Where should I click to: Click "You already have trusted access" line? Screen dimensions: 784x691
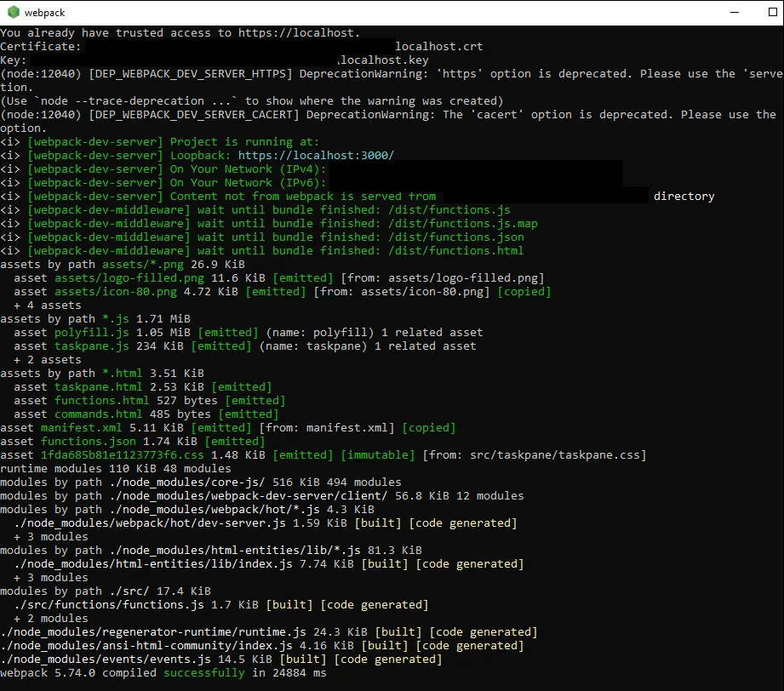point(180,33)
